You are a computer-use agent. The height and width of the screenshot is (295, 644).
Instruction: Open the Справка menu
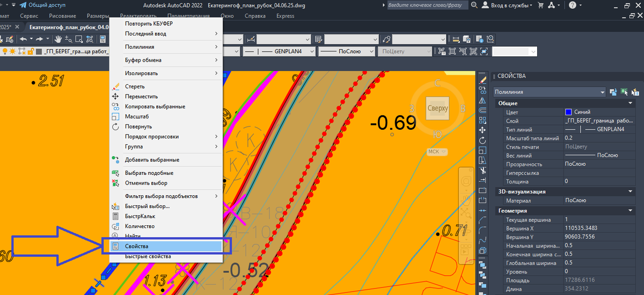coord(255,16)
